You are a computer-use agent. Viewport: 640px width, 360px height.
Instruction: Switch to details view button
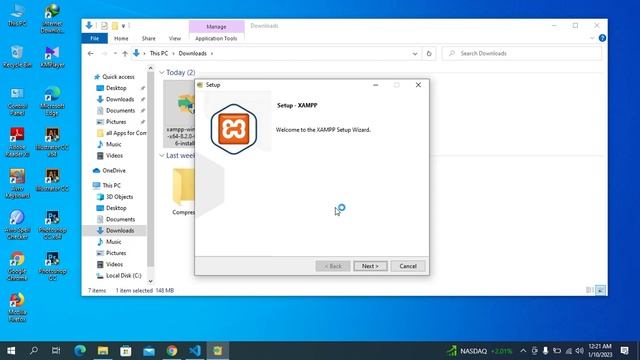(589, 290)
